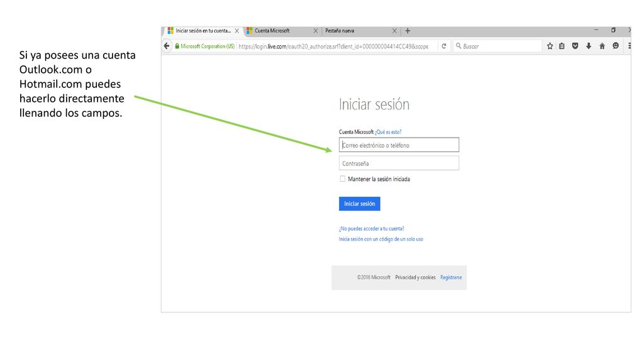Open the 'Registrarse' link
The height and width of the screenshot is (362, 644).
tap(451, 277)
